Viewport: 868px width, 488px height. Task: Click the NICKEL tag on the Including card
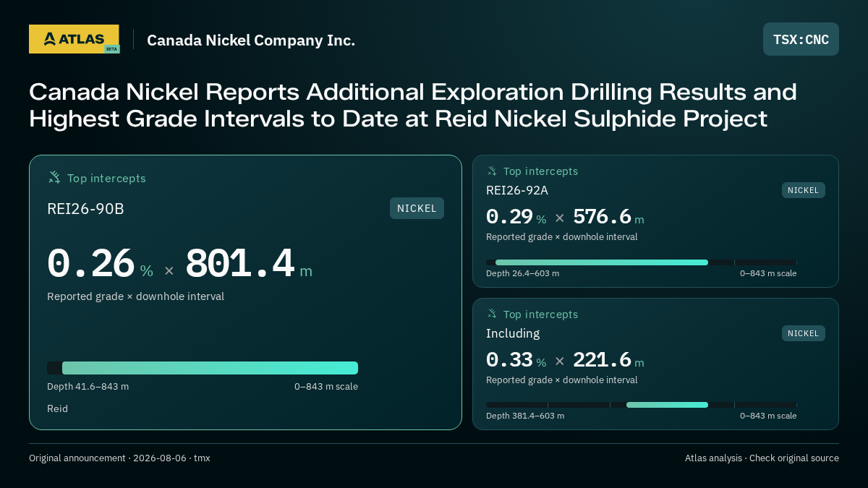(803, 333)
